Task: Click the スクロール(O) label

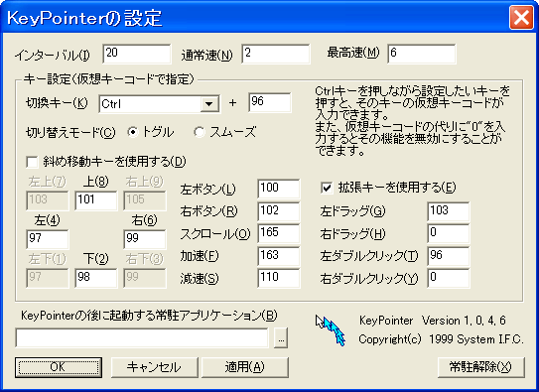Action: click(215, 234)
